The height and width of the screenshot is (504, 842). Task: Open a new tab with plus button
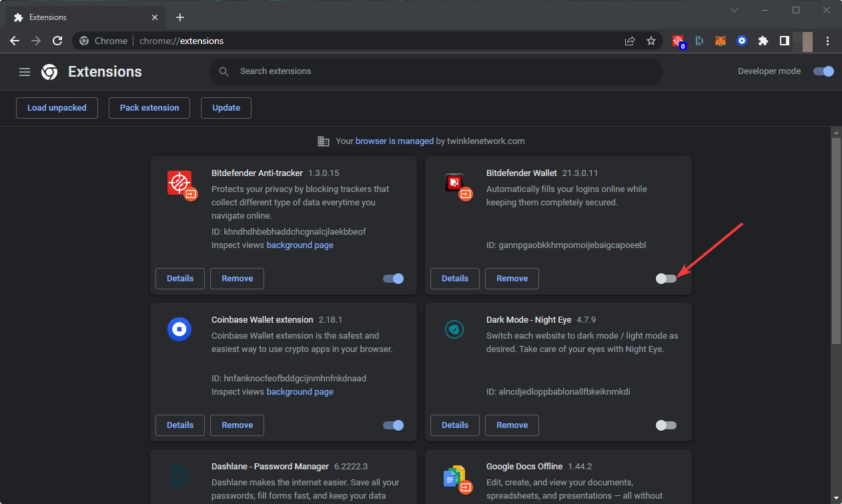[179, 17]
